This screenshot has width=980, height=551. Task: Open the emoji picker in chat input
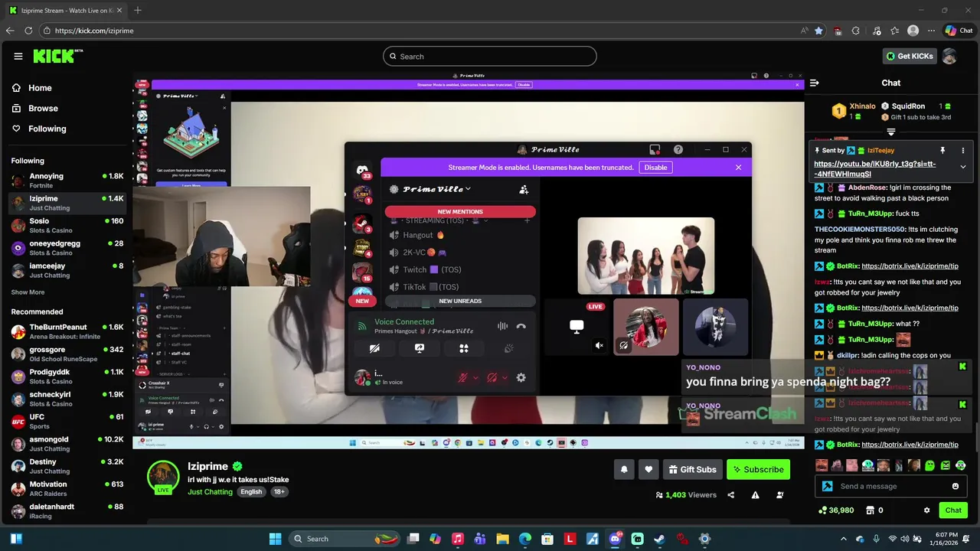955,486
